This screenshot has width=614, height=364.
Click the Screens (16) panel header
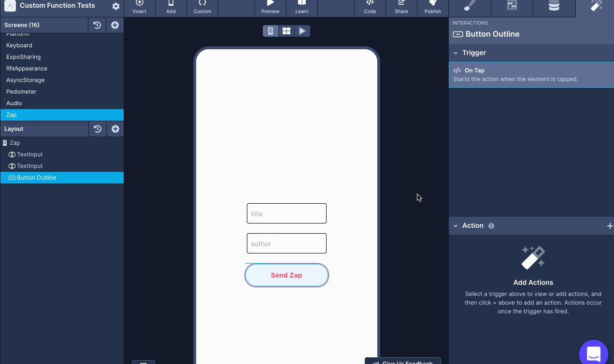pyautogui.click(x=44, y=25)
